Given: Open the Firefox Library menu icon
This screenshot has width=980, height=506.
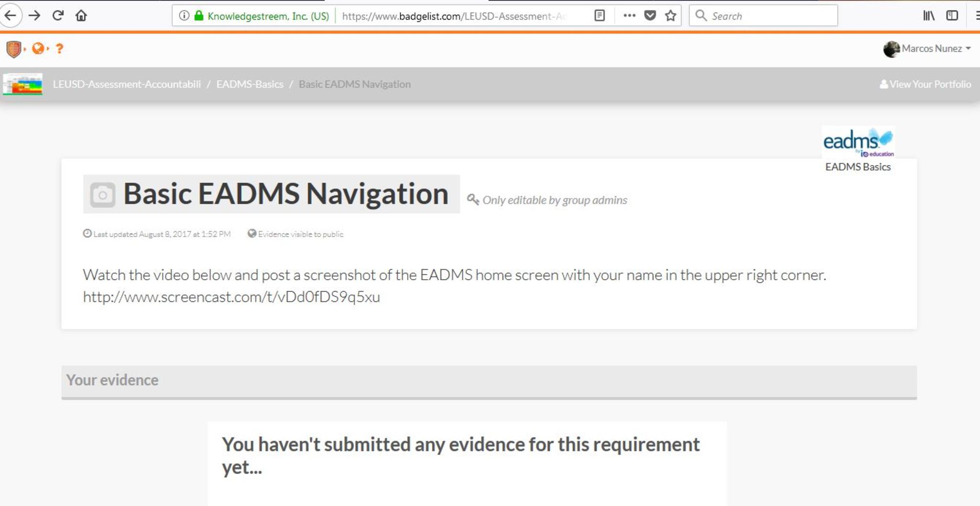Looking at the screenshot, I should [928, 16].
